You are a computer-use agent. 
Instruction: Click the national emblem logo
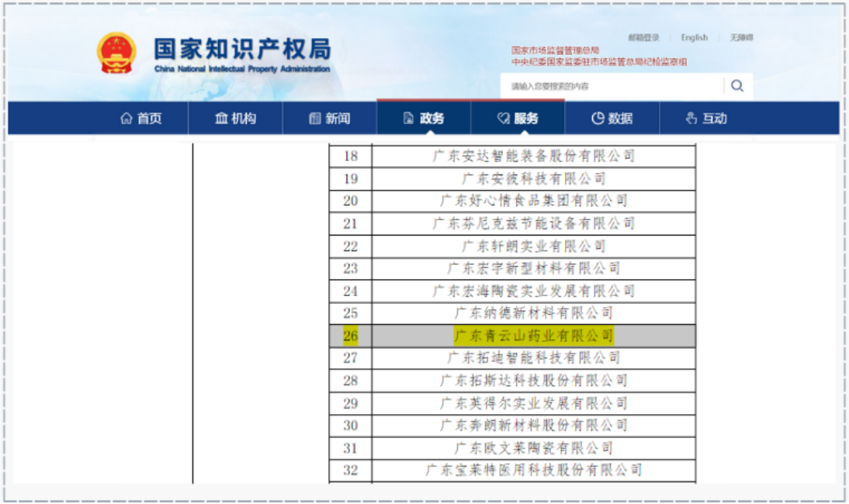[116, 53]
